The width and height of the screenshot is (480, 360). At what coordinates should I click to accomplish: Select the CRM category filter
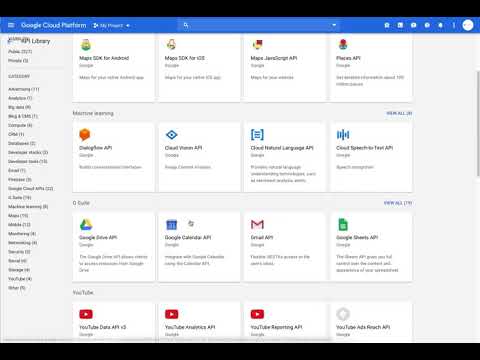pyautogui.click(x=16, y=134)
